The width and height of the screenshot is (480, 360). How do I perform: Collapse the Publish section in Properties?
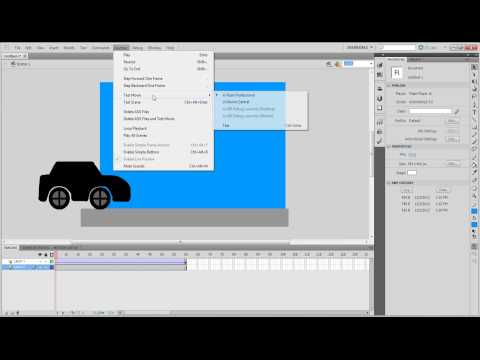pos(388,86)
